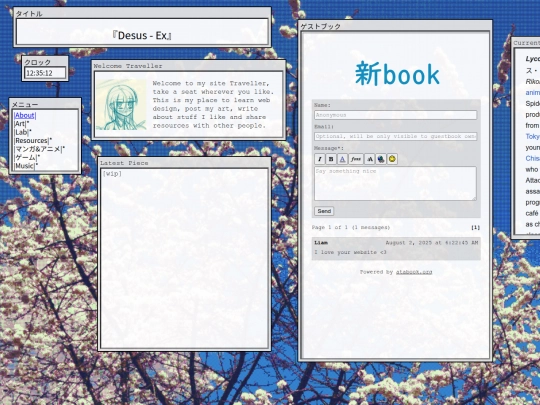Click the Name field with Anonymous placeholder
The image size is (540, 405).
click(x=395, y=115)
